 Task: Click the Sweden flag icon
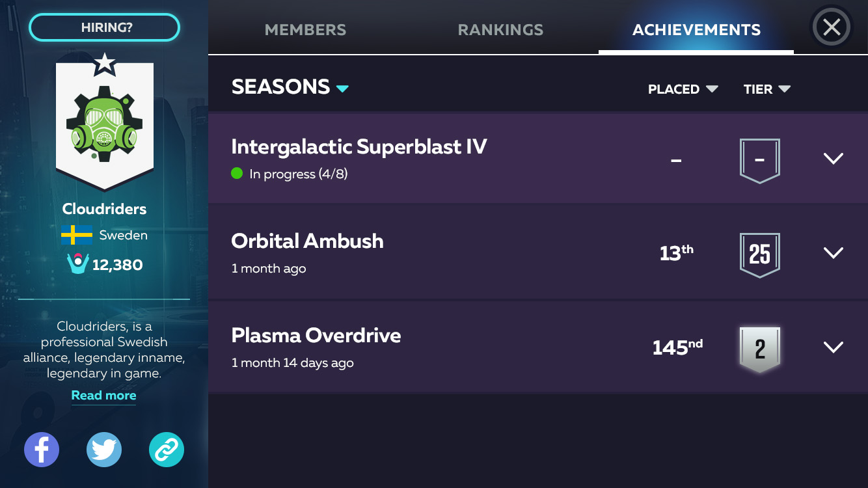click(x=77, y=235)
